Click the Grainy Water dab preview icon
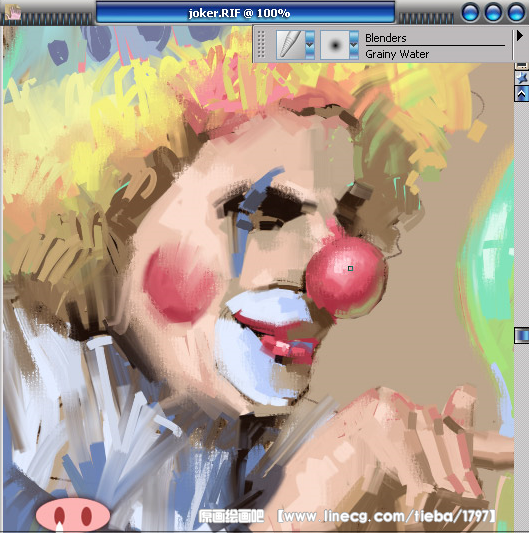Screen dimensions: 529x533 (x=335, y=45)
